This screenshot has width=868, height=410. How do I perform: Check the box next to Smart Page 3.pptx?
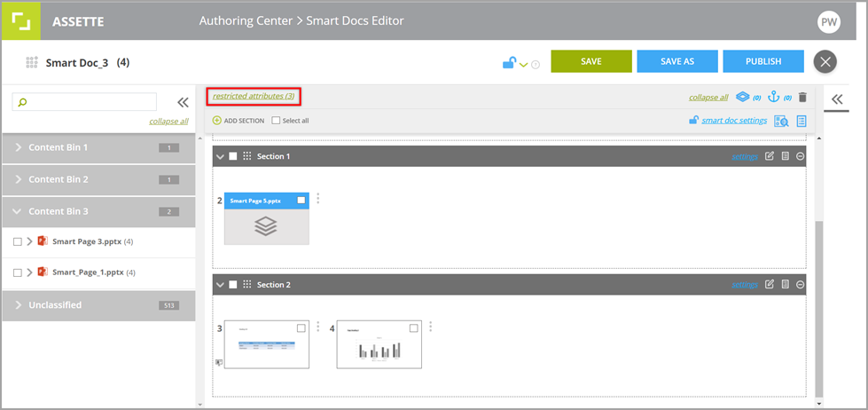tap(17, 241)
